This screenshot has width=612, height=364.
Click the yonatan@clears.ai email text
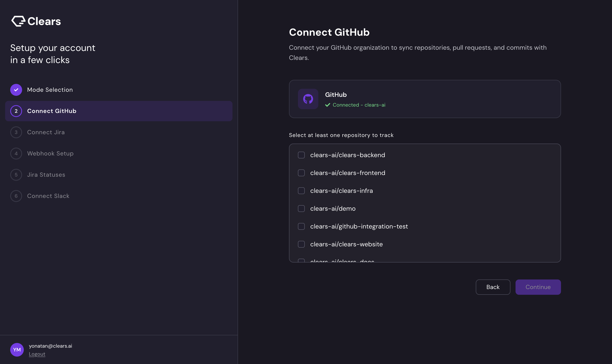[51, 346]
